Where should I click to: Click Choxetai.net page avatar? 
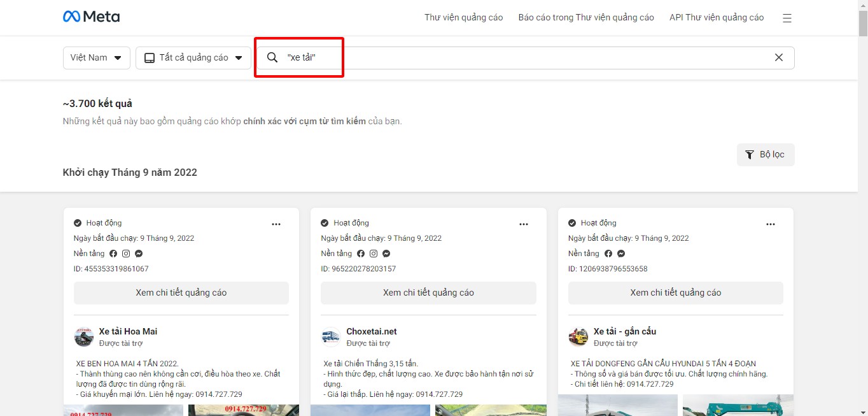coord(331,336)
